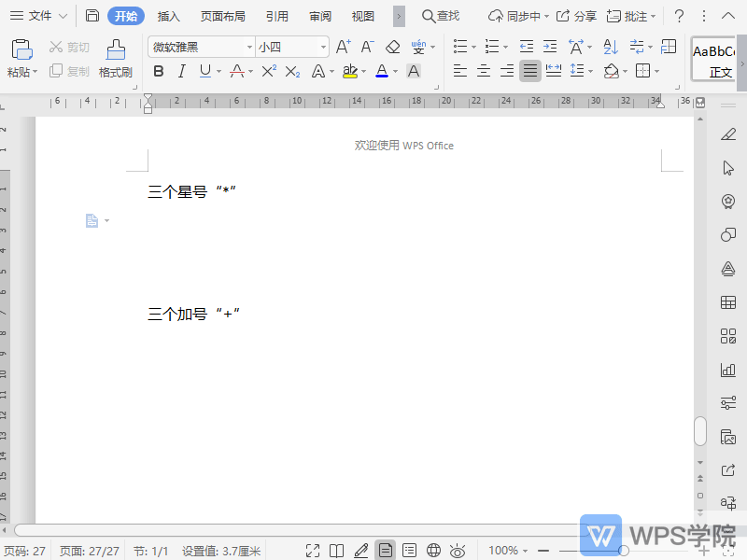The image size is (747, 560).
Task: Open the font name dropdown
Action: coord(249,47)
